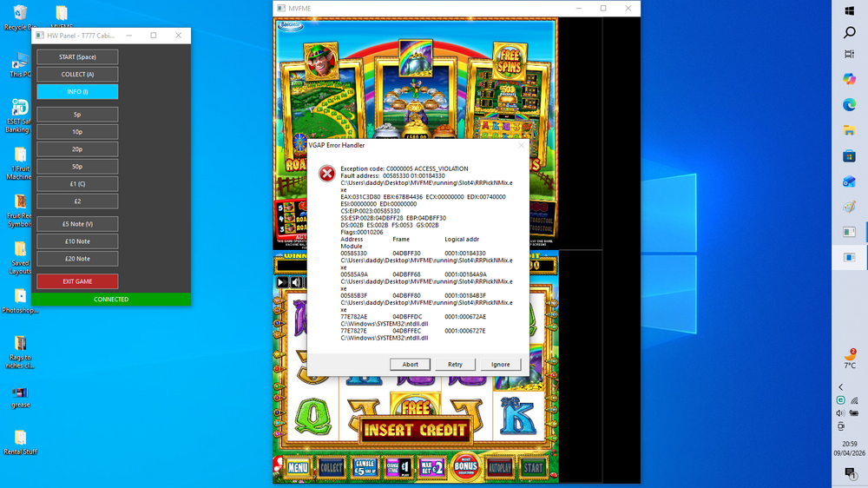
Task: Select the This PC desktop icon
Action: pos(20,65)
